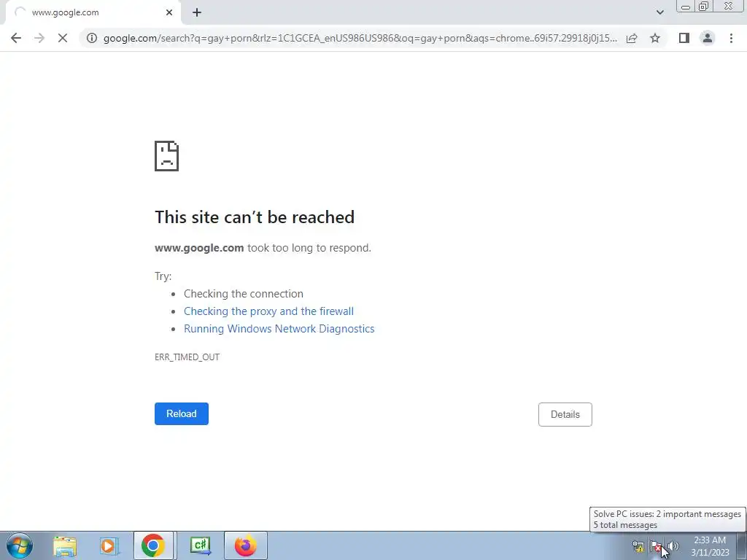Open the clock showing 2:33 AM
Screen dimensions: 747x560
coord(710,546)
